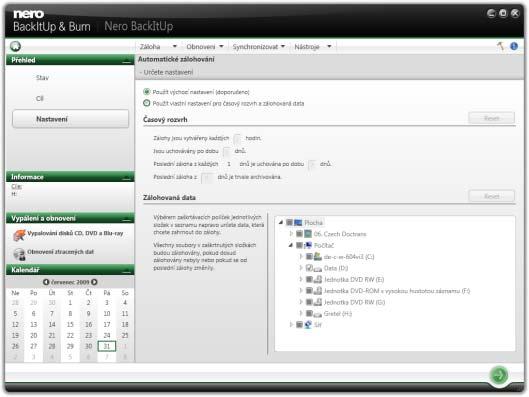Click the C: drive icon
This screenshot has width=529, height=397.
[x=318, y=257]
